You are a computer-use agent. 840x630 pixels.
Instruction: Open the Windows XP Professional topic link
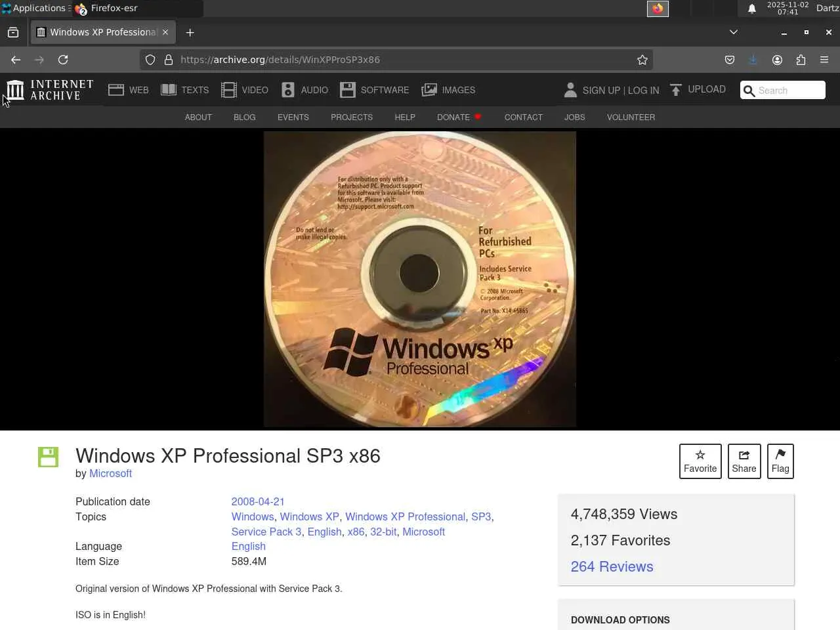point(405,516)
